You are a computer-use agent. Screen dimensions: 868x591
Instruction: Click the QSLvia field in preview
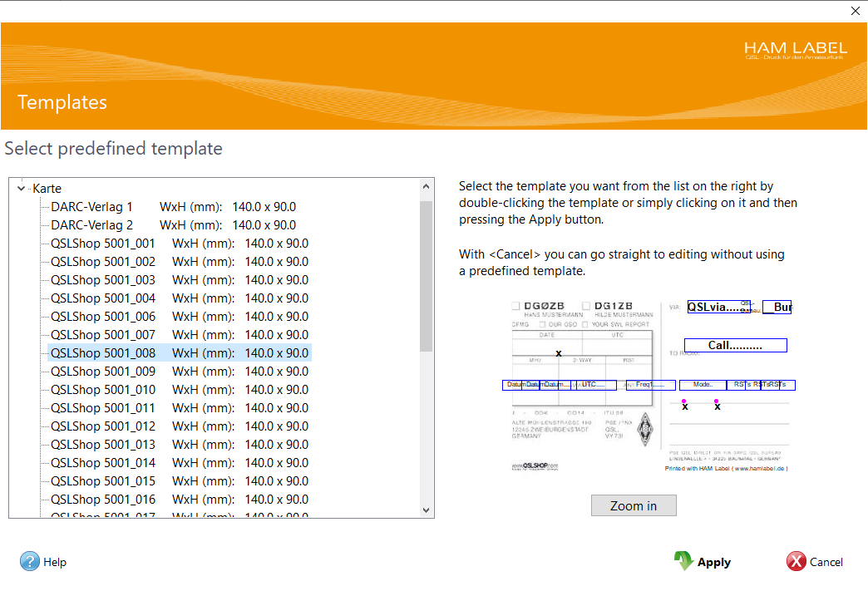(x=718, y=307)
